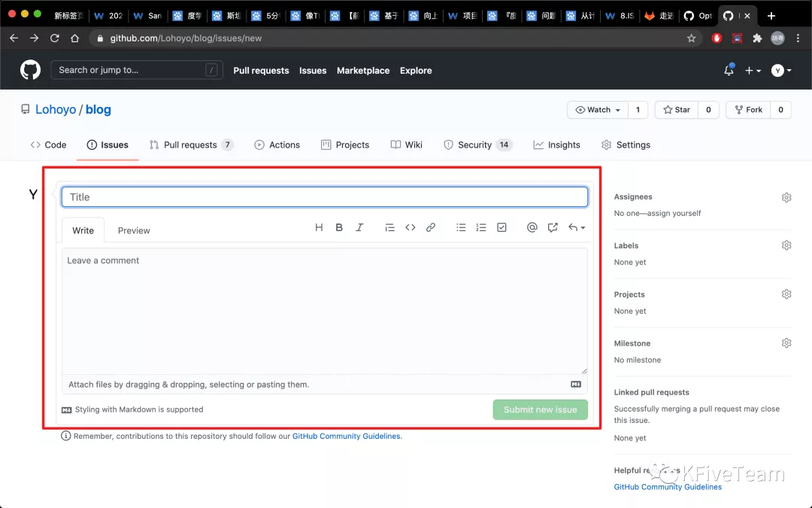Go to Issues in top header
812x508 pixels.
pyautogui.click(x=313, y=71)
